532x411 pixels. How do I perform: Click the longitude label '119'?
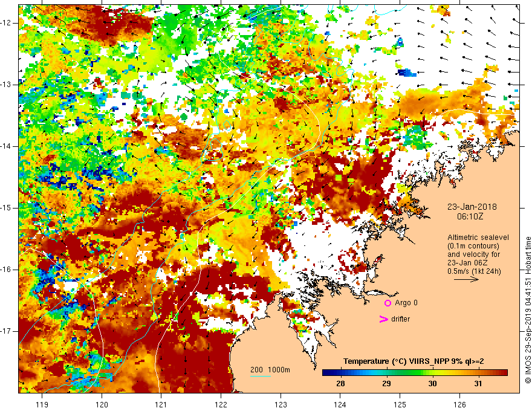(x=42, y=404)
